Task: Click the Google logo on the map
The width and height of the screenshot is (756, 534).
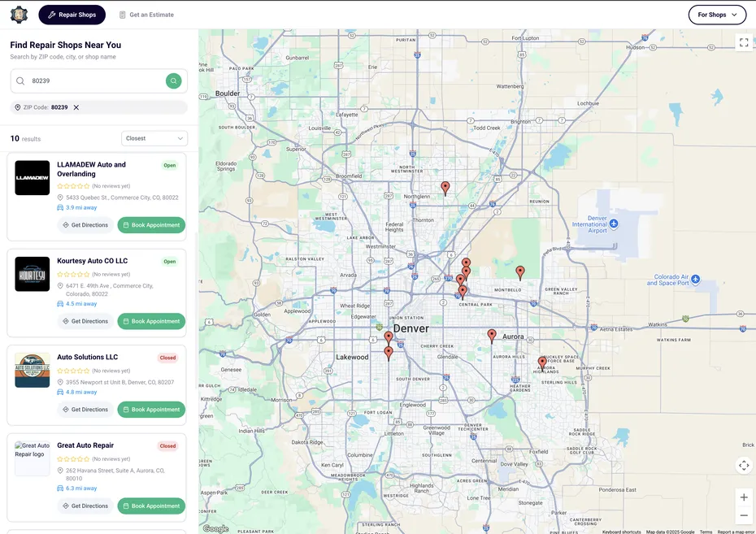Action: click(215, 527)
